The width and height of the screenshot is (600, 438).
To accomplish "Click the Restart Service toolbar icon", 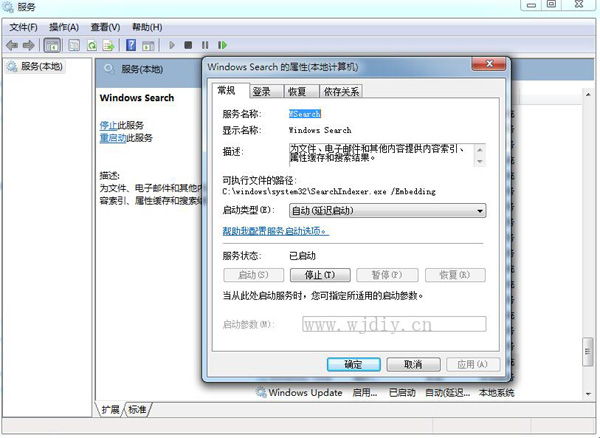I will click(222, 45).
